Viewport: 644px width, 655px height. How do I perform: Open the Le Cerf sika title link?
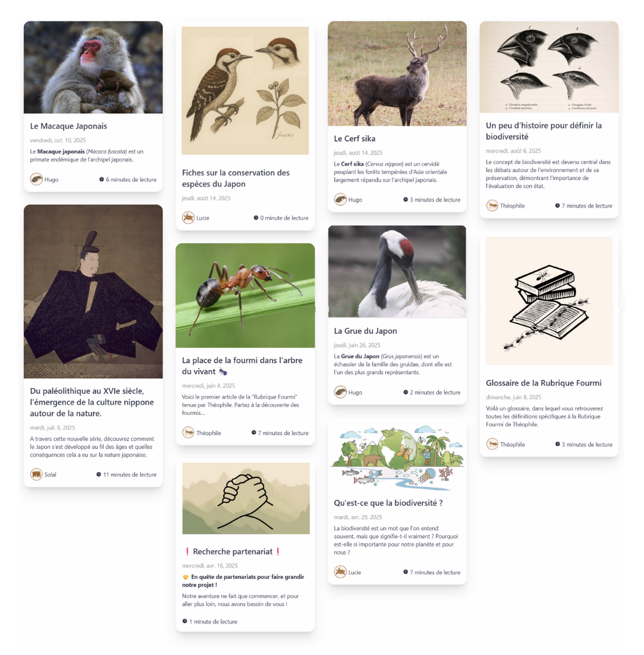(x=354, y=139)
